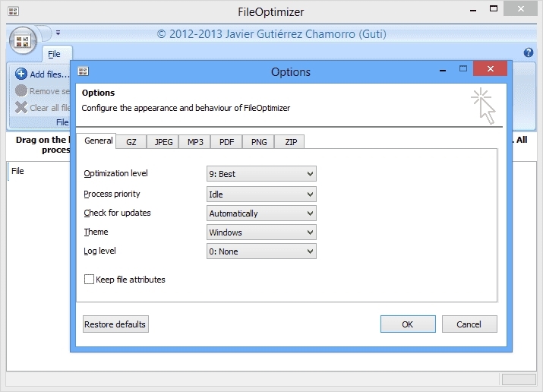Click the Add files plus icon
Viewport: 543px width, 392px height.
coord(21,74)
